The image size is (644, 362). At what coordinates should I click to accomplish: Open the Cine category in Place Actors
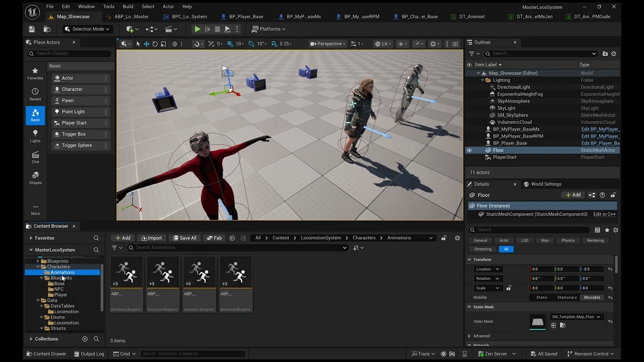(35, 157)
